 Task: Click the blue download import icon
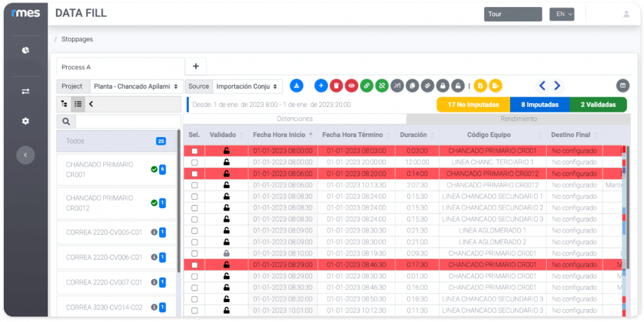tap(296, 86)
